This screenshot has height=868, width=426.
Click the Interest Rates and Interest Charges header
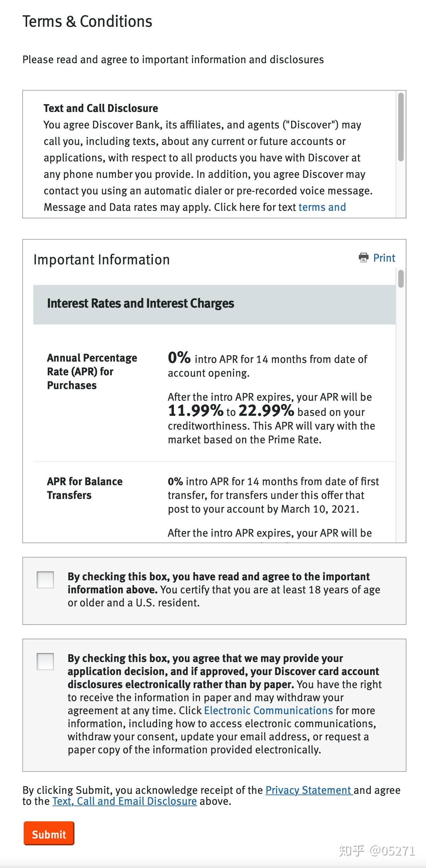tap(141, 304)
